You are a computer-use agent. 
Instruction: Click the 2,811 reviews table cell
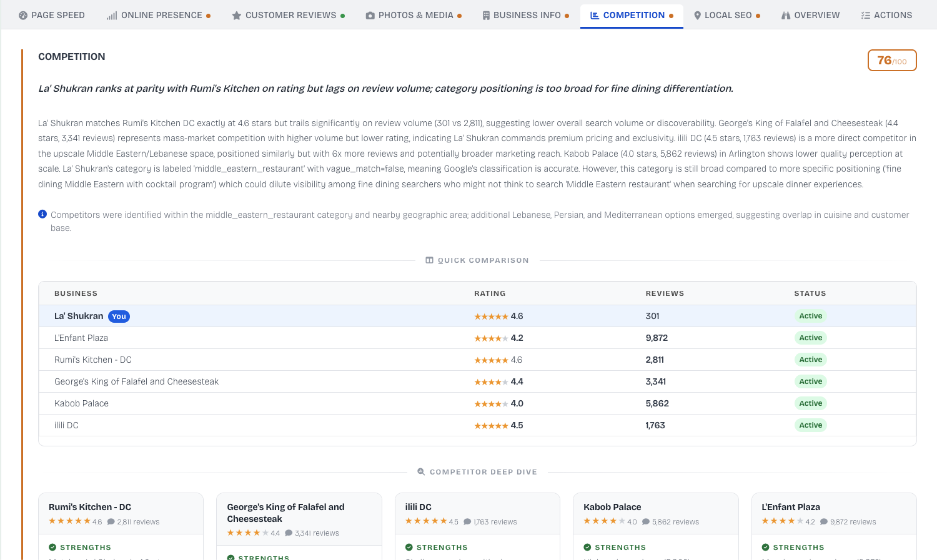(x=655, y=360)
